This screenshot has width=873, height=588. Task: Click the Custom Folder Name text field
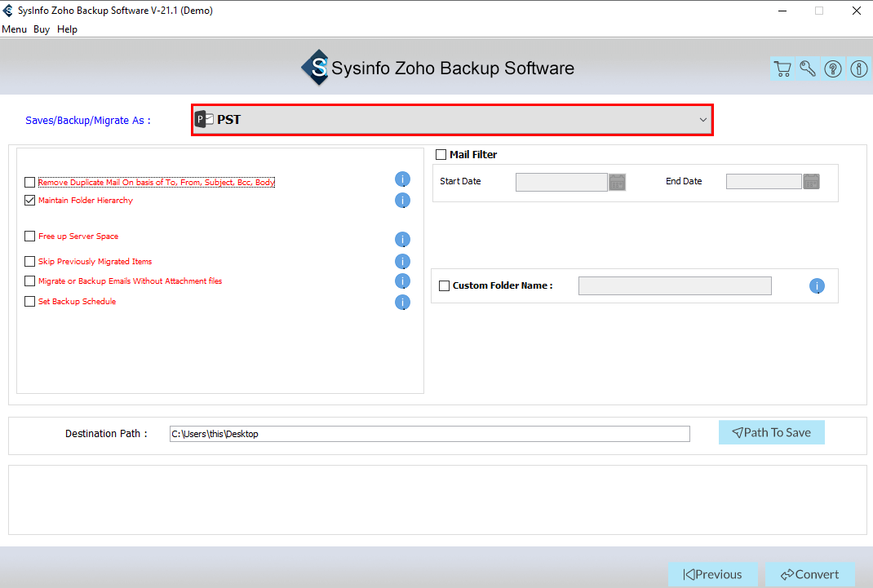tap(675, 286)
